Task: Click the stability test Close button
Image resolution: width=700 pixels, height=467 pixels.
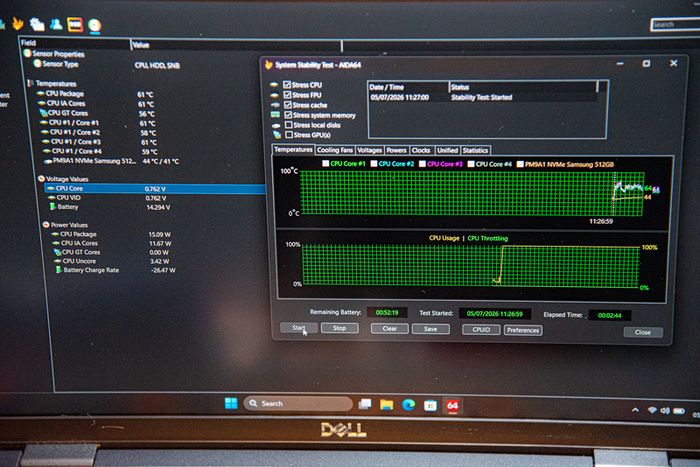Action: click(643, 332)
